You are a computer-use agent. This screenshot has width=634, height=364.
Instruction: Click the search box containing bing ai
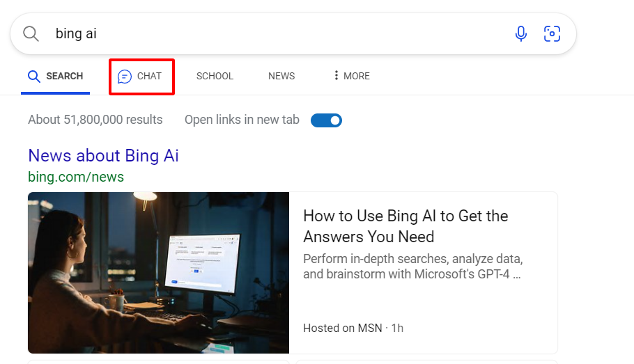pos(279,33)
